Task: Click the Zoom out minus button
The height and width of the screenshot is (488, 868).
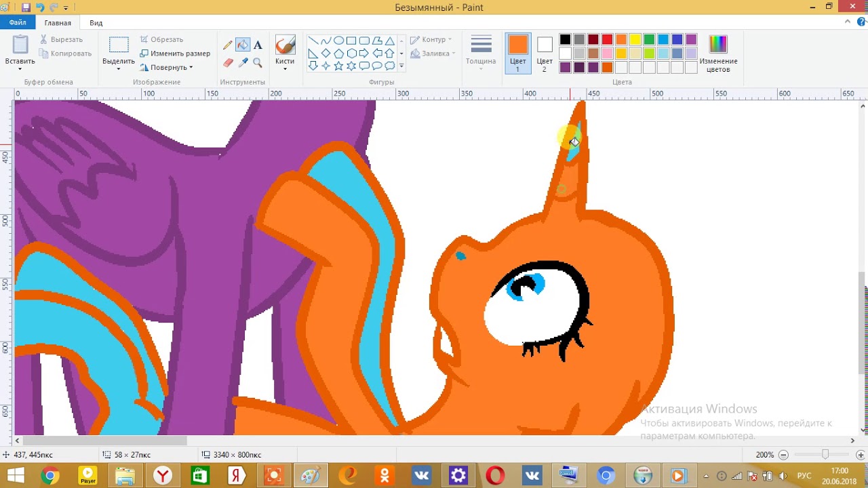Action: point(783,455)
